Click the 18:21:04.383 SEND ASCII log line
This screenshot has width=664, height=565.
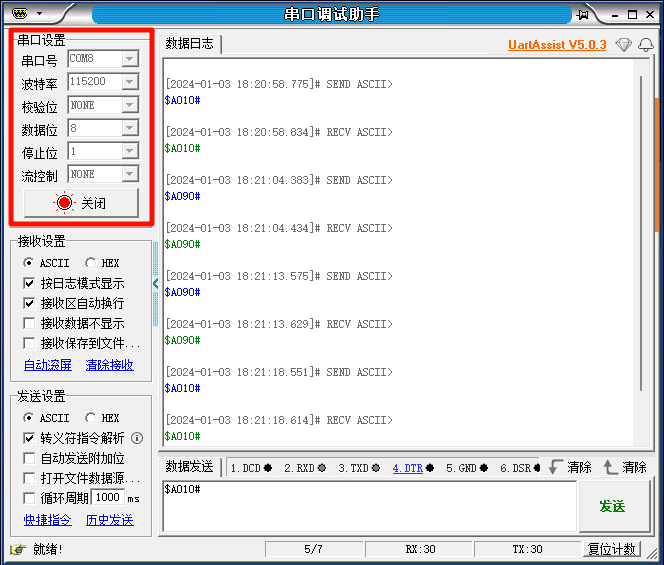(279, 180)
